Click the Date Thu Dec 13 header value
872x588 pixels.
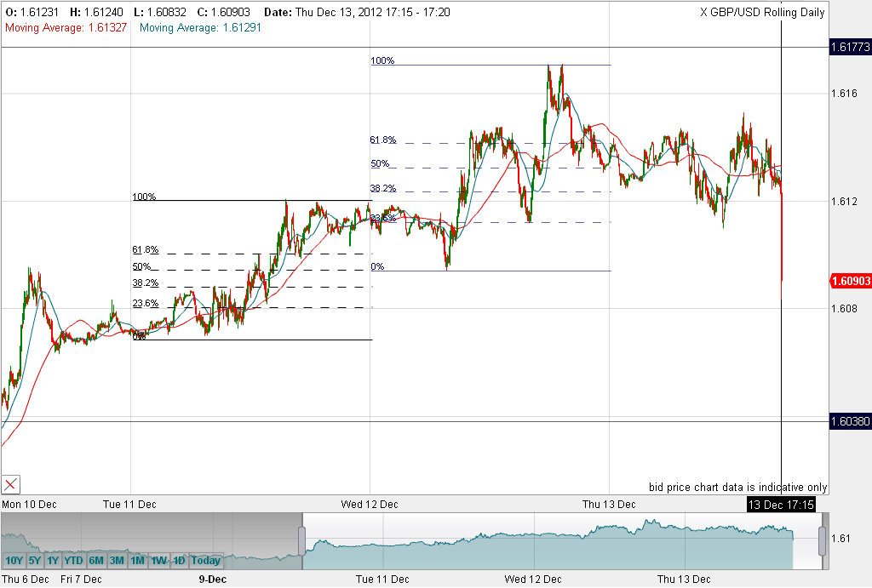coord(357,12)
